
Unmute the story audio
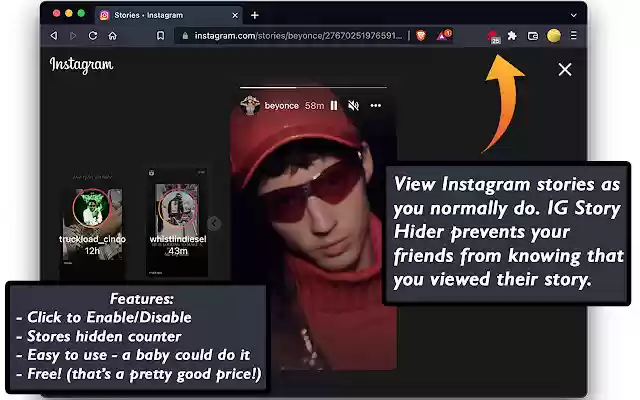tap(353, 106)
